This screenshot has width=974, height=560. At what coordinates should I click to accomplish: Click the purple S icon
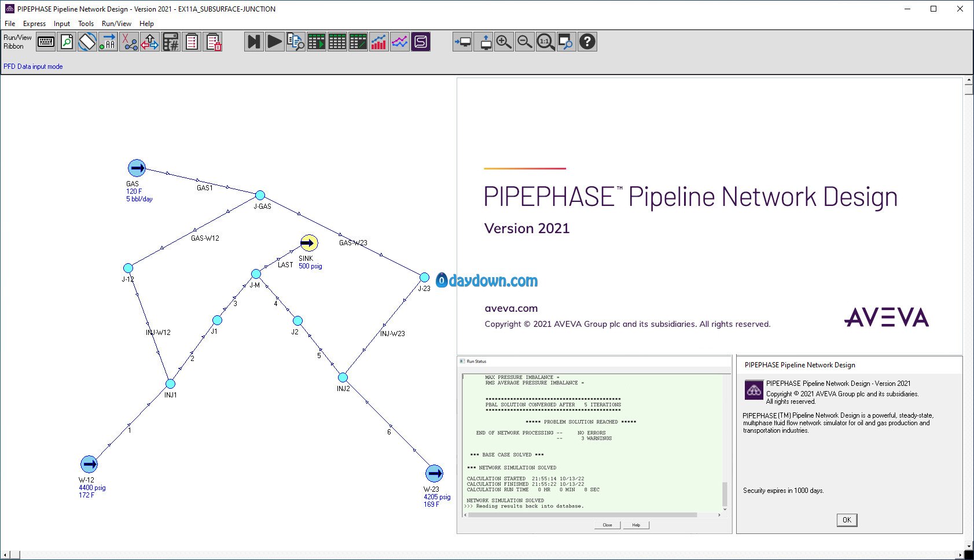tap(421, 42)
